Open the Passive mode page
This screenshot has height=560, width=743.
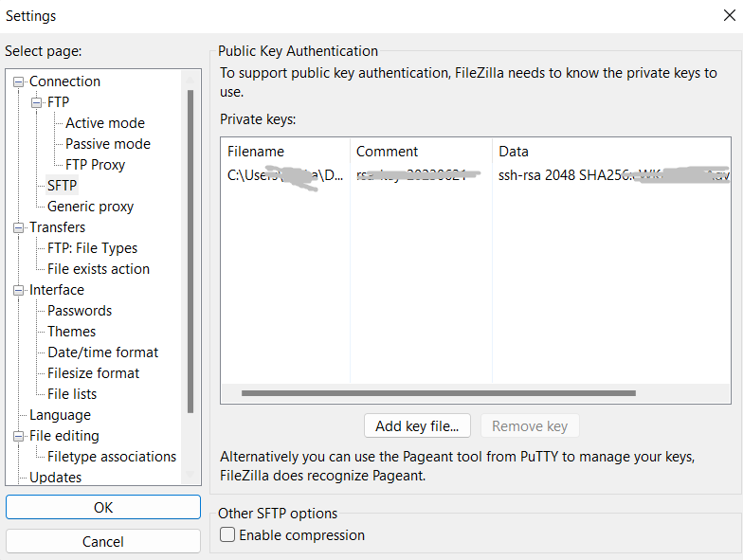[x=108, y=144]
